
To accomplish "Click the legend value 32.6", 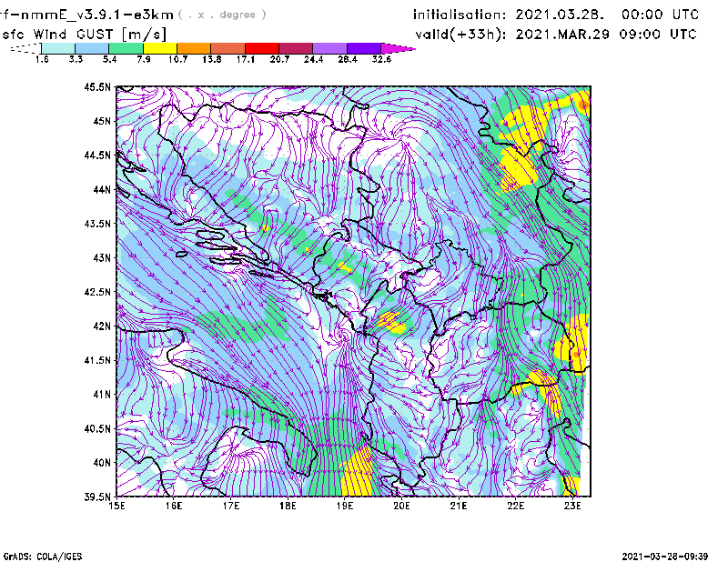I will (x=381, y=59).
